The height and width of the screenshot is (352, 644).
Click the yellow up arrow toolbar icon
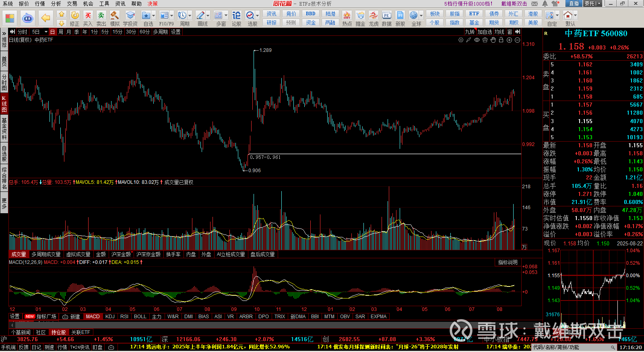point(62,14)
